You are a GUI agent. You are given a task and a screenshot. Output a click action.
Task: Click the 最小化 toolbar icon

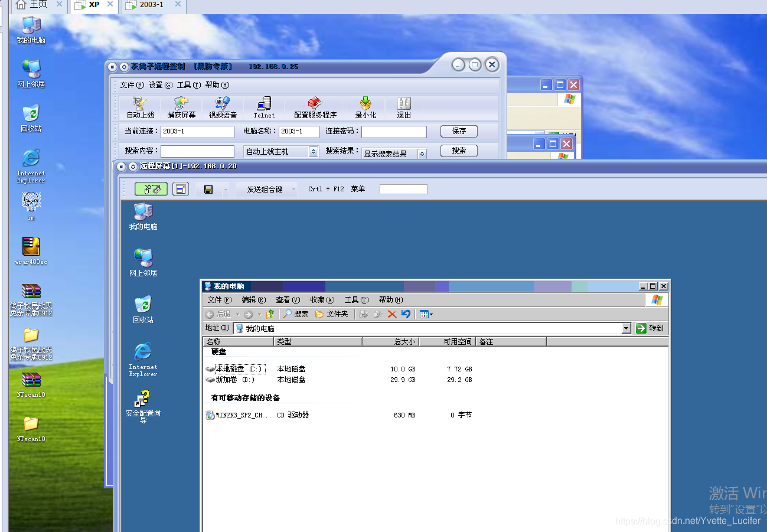click(x=365, y=108)
